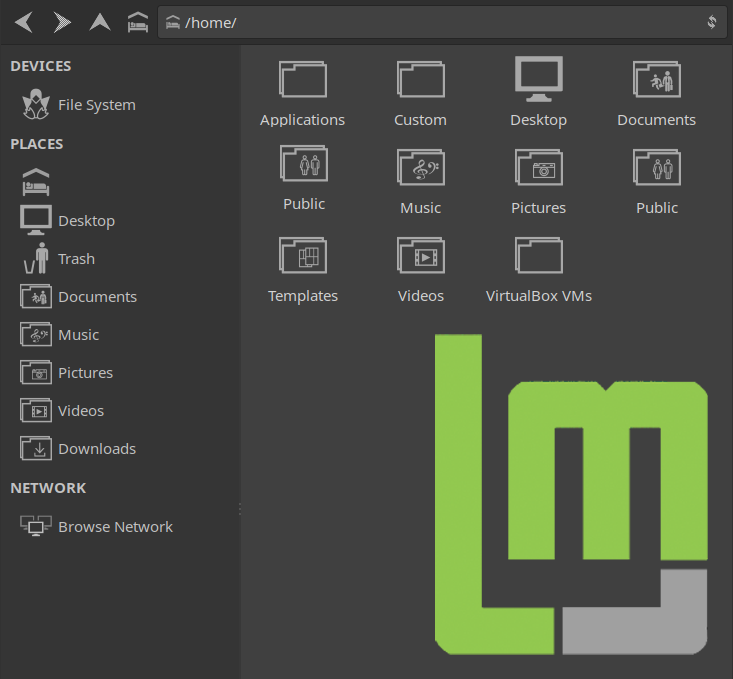The height and width of the screenshot is (679, 733).
Task: Open Downloads in the sidebar
Action: point(78,448)
